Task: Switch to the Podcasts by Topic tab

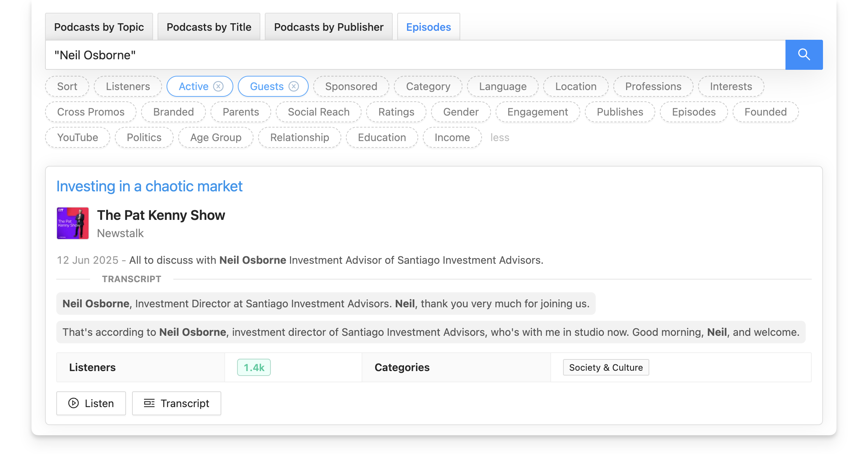Action: [x=99, y=26]
